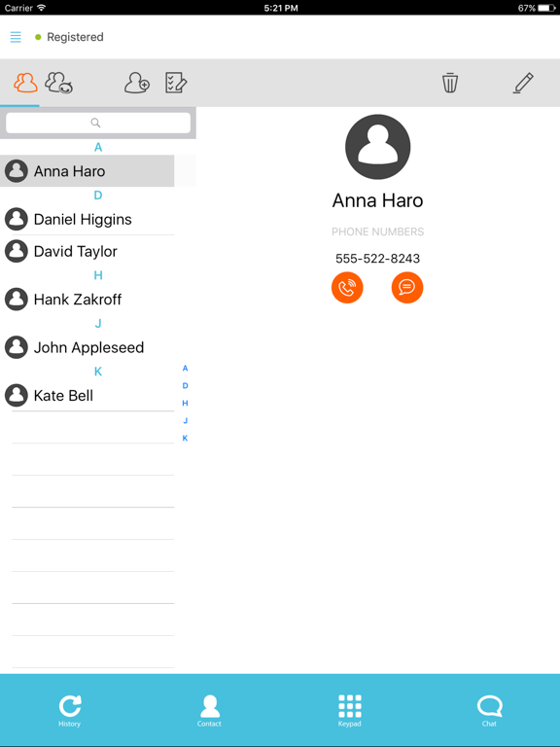
Task: Jump to index letter A
Action: coord(186,369)
